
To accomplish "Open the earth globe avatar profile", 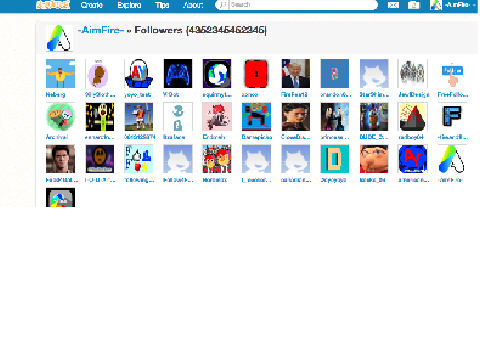I will 217,73.
